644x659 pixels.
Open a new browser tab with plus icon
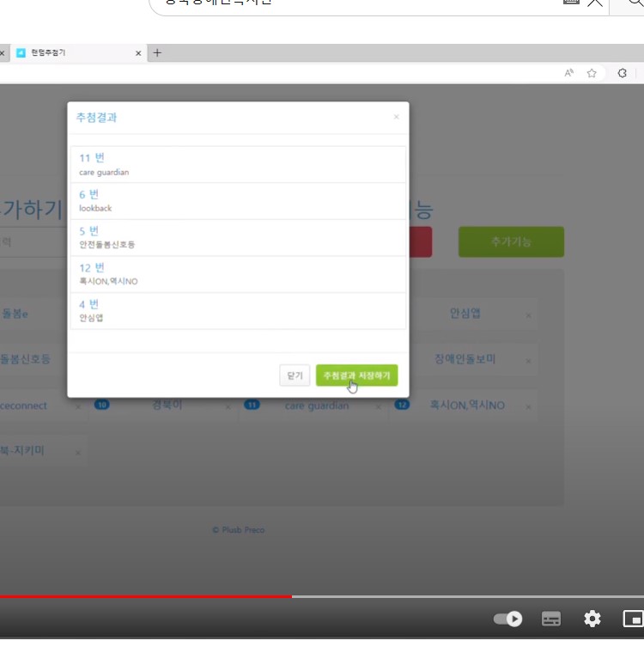pos(157,53)
